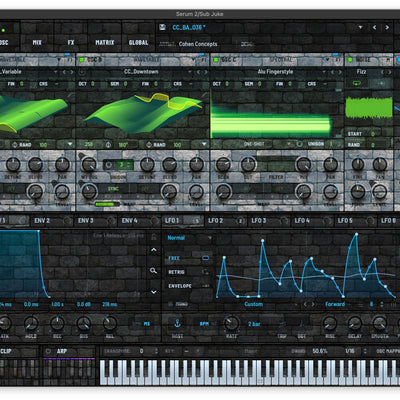Click the envelope lock icon
The image size is (400, 400).
click(x=154, y=237)
